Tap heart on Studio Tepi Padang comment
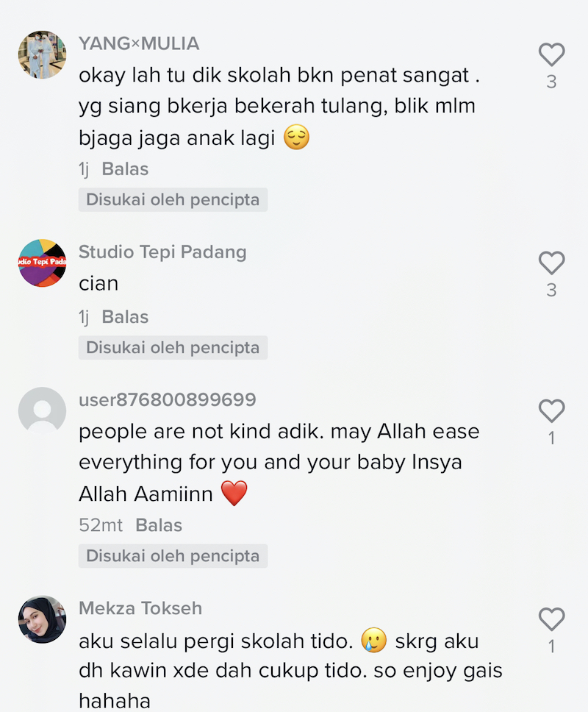The height and width of the screenshot is (712, 588). point(551,263)
